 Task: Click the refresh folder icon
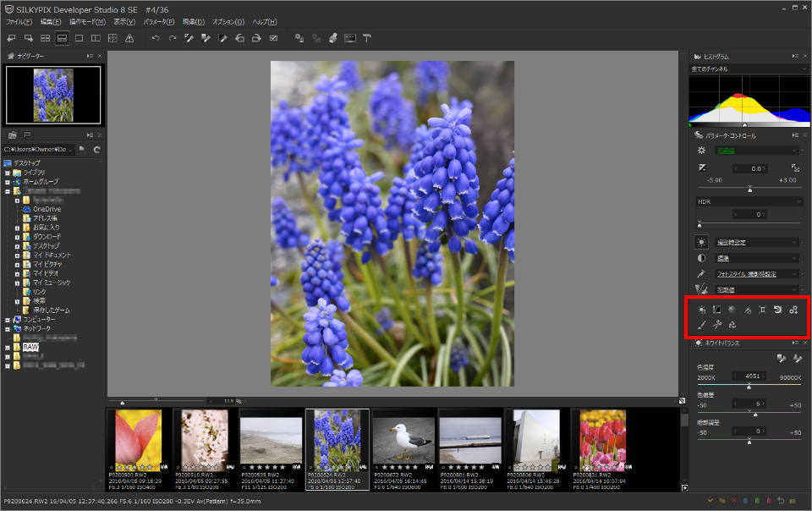click(x=97, y=150)
